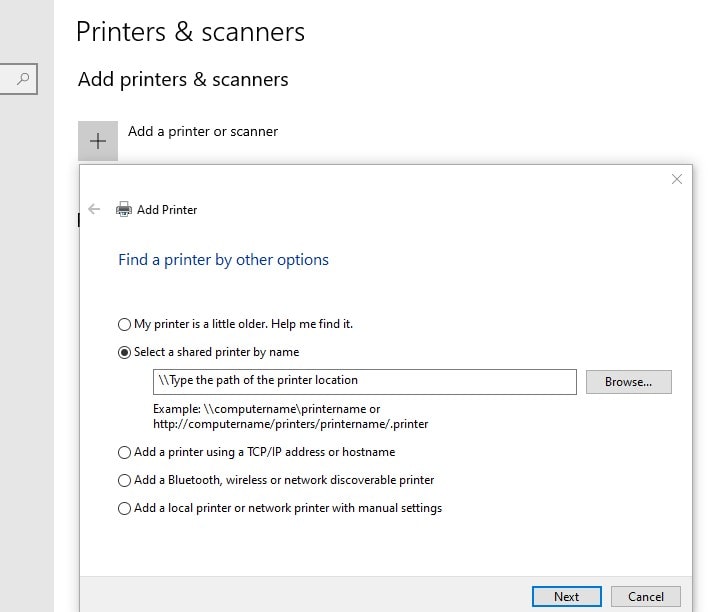Click the Example path hint text
Viewport: 713px width, 612px height.
pos(291,416)
